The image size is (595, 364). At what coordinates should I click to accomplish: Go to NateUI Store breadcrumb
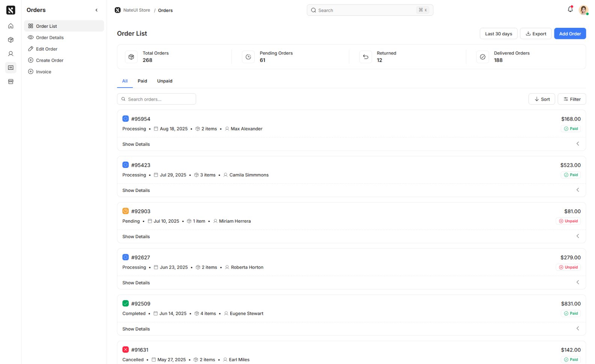click(133, 10)
